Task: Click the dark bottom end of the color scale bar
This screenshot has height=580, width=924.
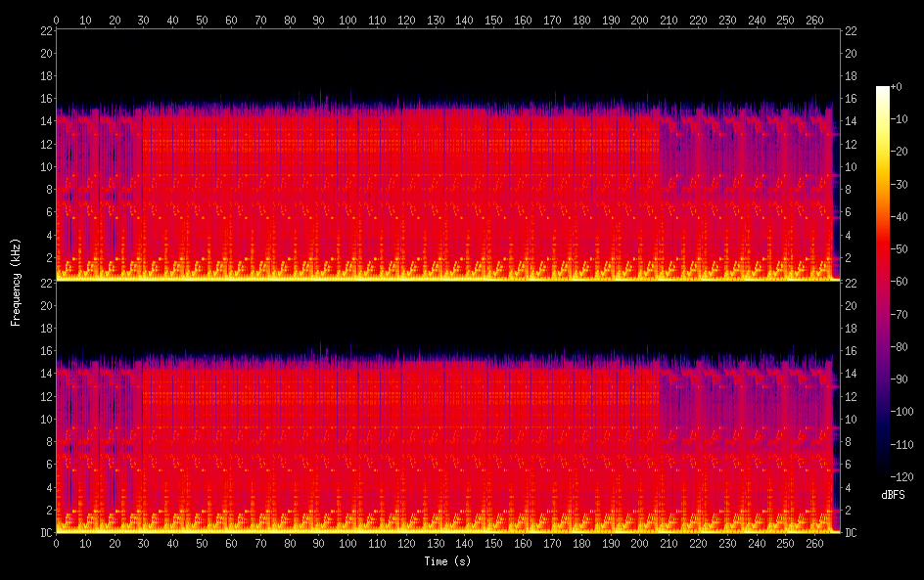Action: coord(883,473)
